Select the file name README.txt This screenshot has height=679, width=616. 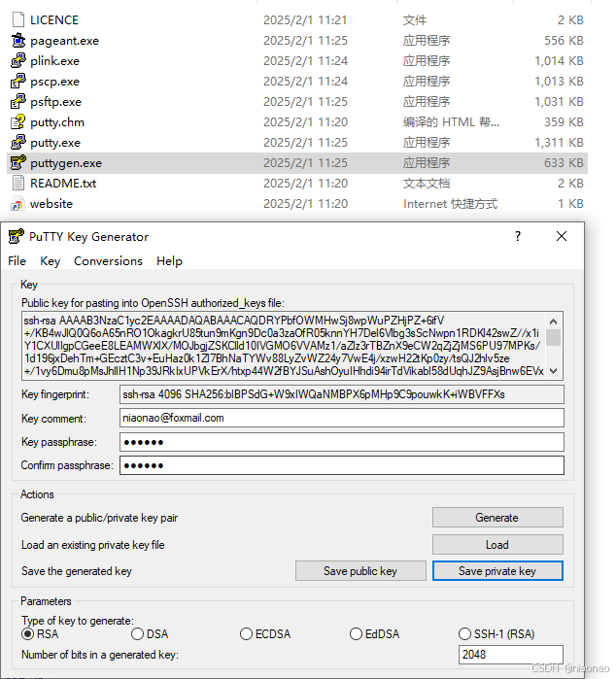(x=63, y=184)
